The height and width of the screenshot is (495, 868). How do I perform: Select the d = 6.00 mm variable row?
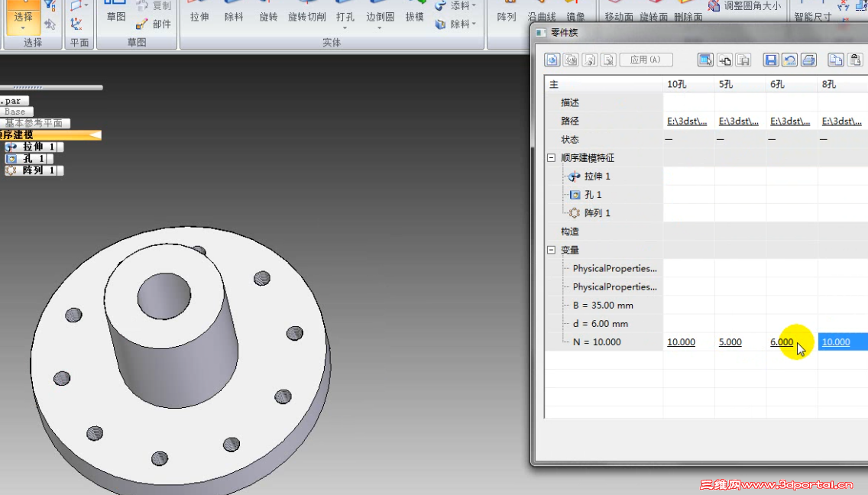(600, 323)
